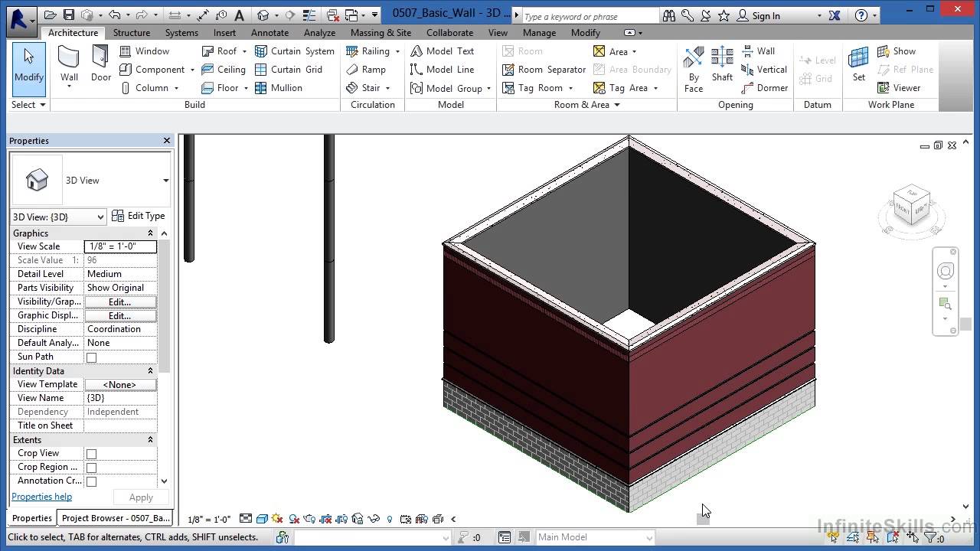Screen dimensions: 980x551
Task: Open the Curtain System tool
Action: [x=295, y=51]
